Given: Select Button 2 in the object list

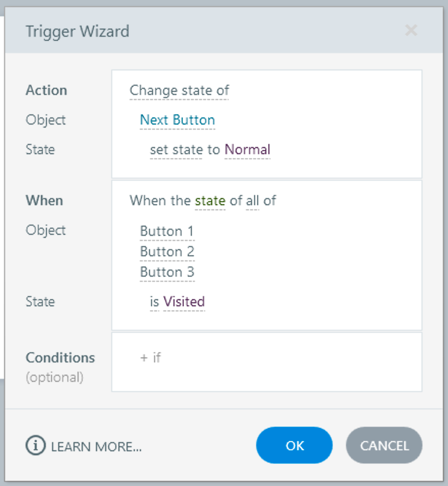Looking at the screenshot, I should pos(167,252).
